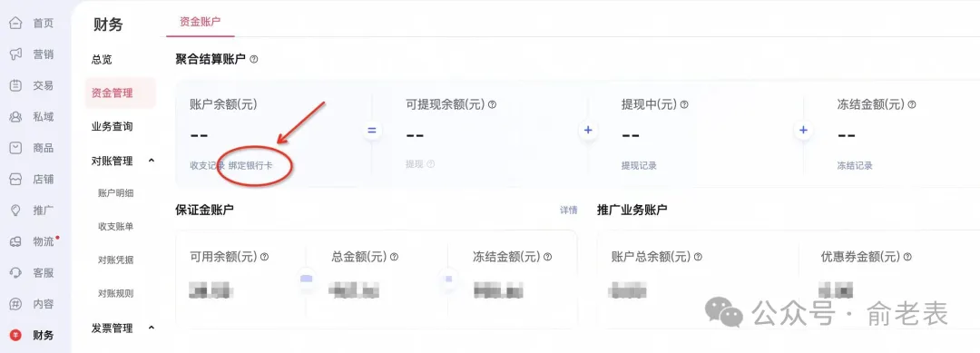The height and width of the screenshot is (353, 980).
Task: Click help icon beside 提现中(元)
Action: pos(684,105)
